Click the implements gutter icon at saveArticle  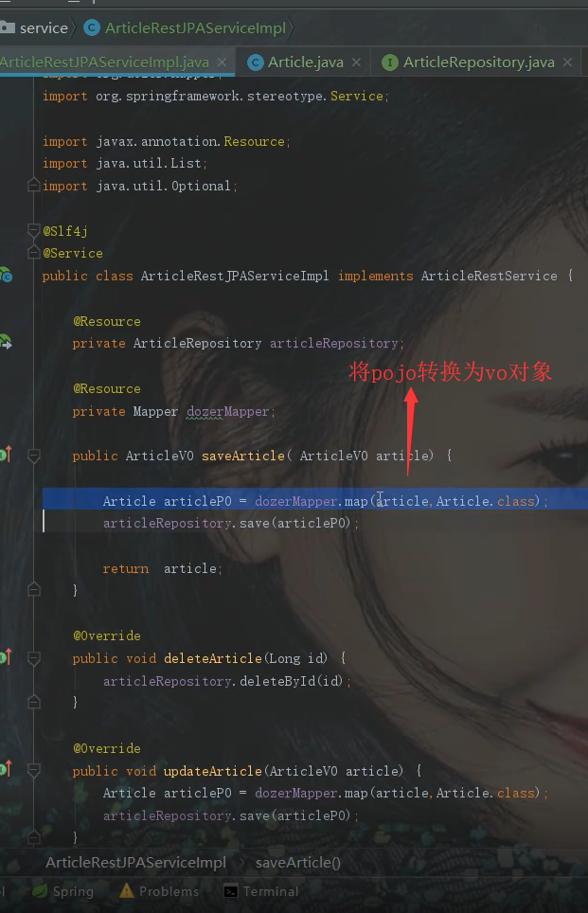(6, 455)
